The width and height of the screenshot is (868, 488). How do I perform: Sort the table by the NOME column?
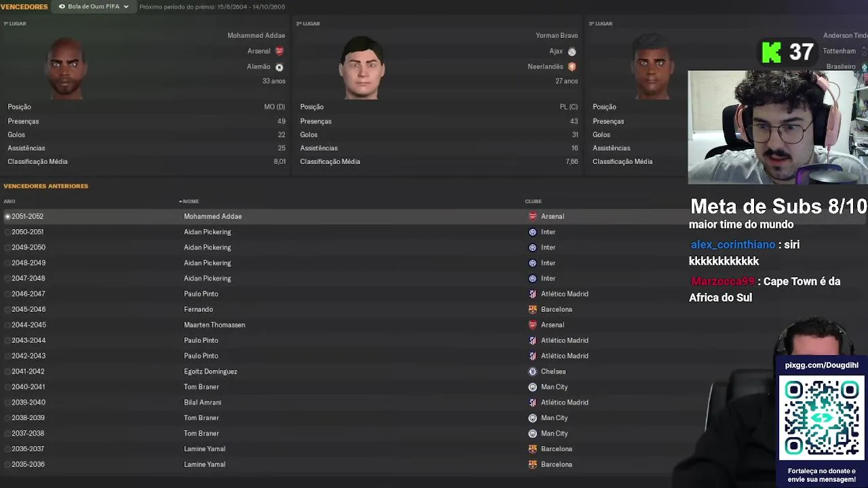(189, 201)
